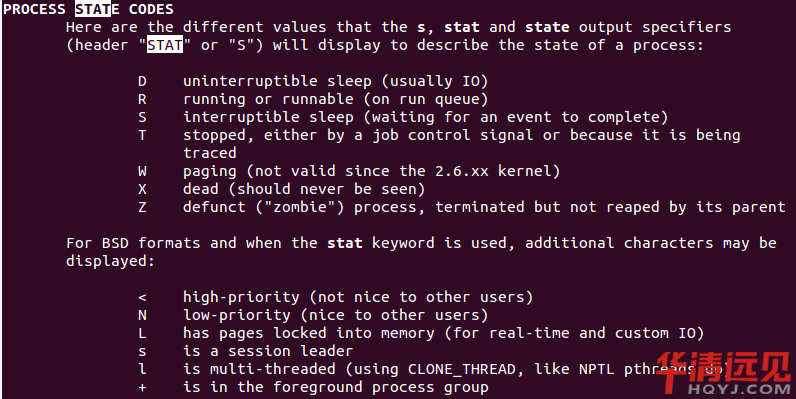Click the bold word state in first line
The height and width of the screenshot is (399, 796).
(x=547, y=27)
